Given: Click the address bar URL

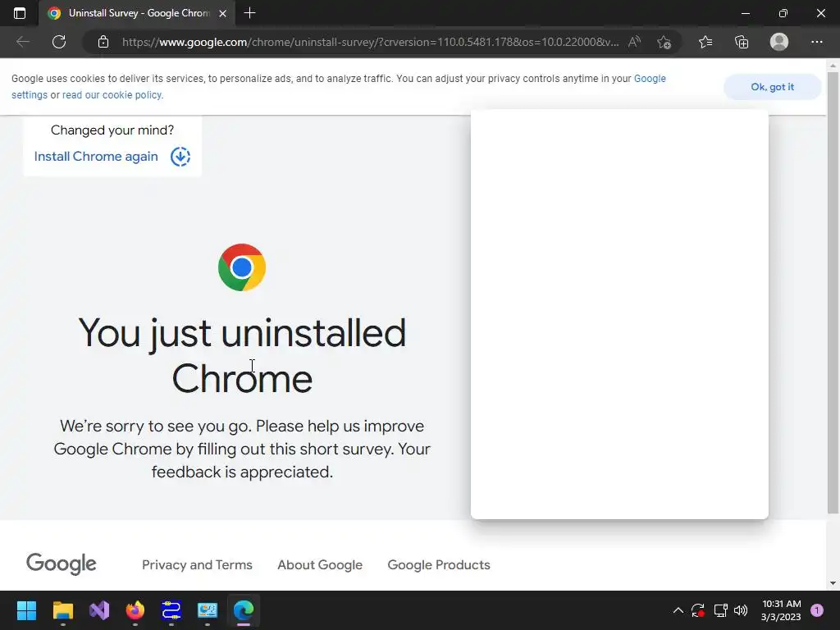Looking at the screenshot, I should [370, 42].
